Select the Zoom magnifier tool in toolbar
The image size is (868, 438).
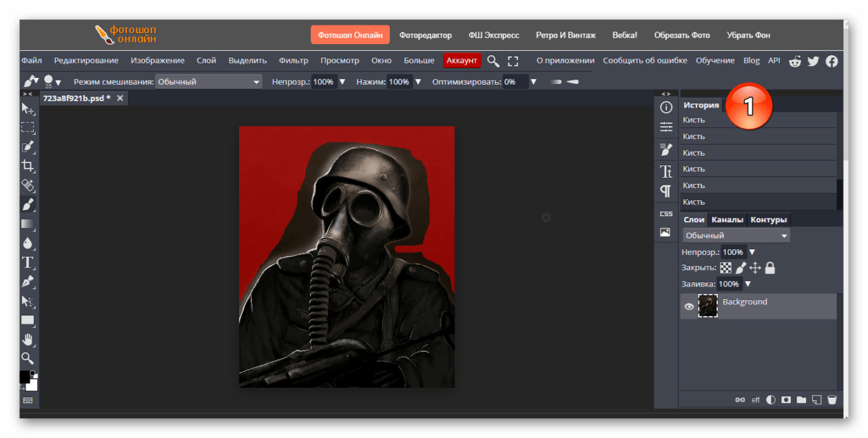point(28,358)
